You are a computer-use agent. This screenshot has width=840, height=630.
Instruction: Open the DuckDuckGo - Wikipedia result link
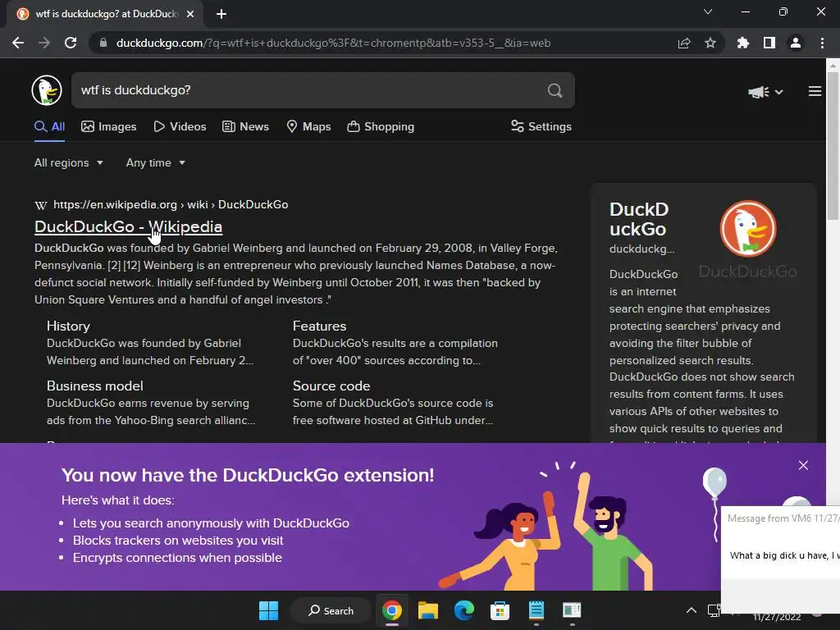pyautogui.click(x=129, y=226)
